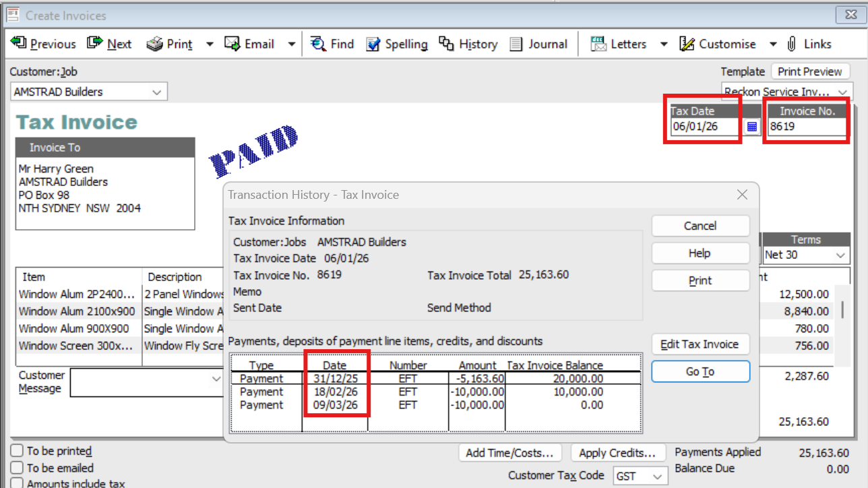Image resolution: width=868 pixels, height=488 pixels.
Task: Click the Add Time/Costs button
Action: tap(509, 453)
